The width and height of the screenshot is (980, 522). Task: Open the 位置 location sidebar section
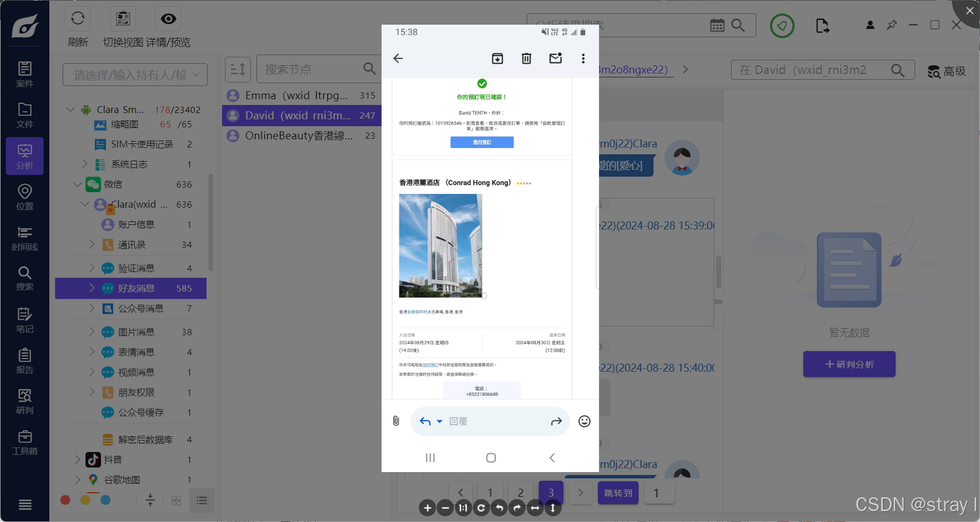(x=25, y=197)
